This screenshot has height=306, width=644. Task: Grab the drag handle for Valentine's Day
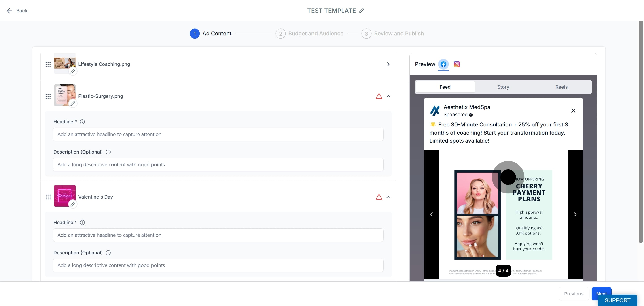(x=48, y=197)
